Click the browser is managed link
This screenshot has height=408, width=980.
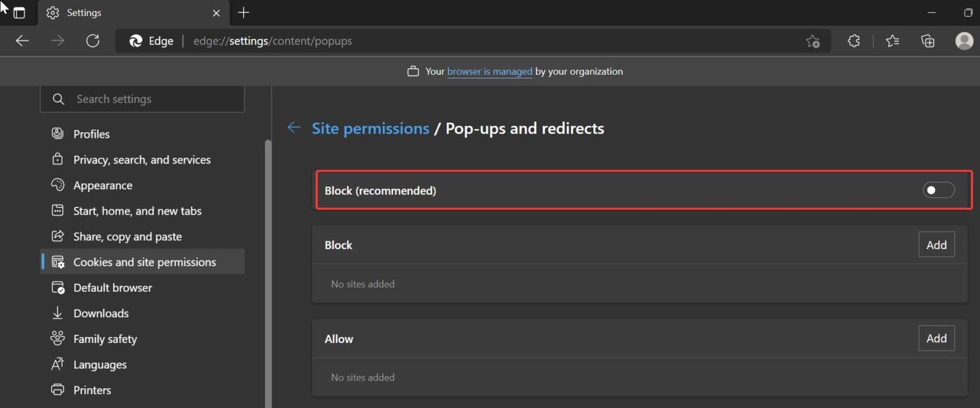[489, 71]
